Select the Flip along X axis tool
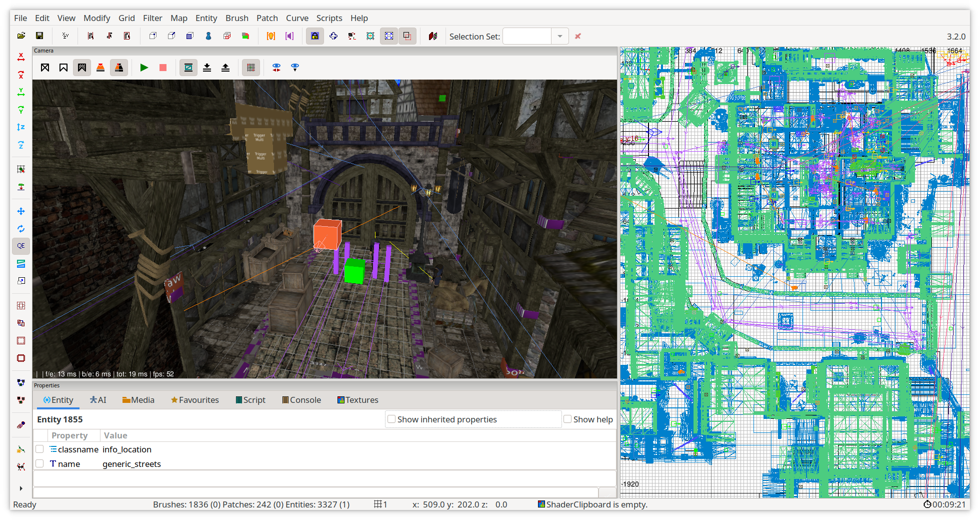Screen dimensions: 980x520 click(x=21, y=57)
